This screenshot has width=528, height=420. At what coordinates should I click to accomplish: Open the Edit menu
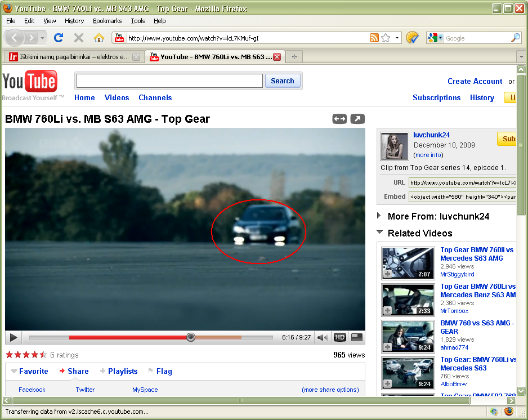[29, 21]
